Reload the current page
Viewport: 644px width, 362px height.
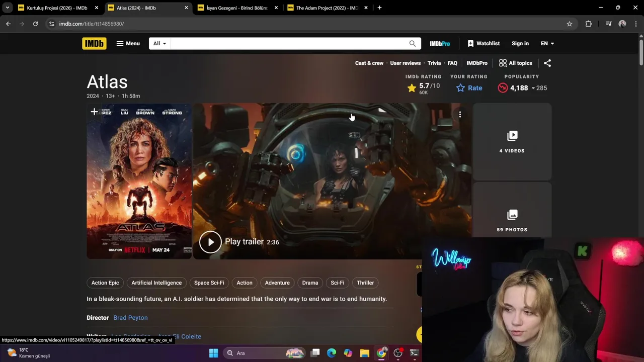[x=35, y=24]
